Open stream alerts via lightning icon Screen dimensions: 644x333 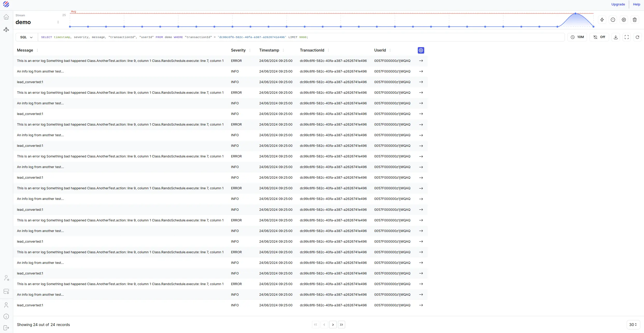(602, 20)
